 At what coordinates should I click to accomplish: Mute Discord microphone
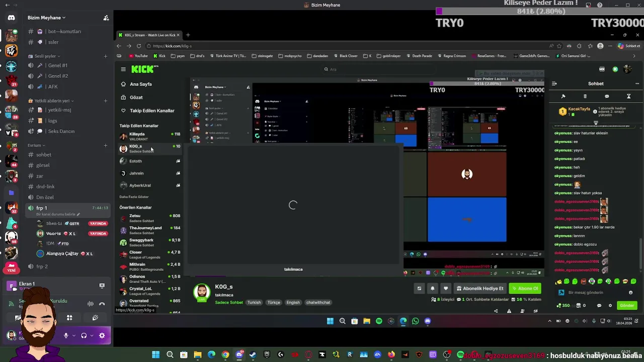[x=66, y=335]
